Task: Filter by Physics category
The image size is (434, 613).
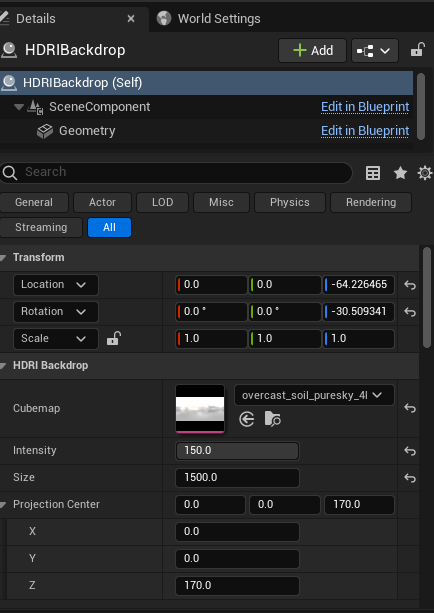Action: [290, 202]
